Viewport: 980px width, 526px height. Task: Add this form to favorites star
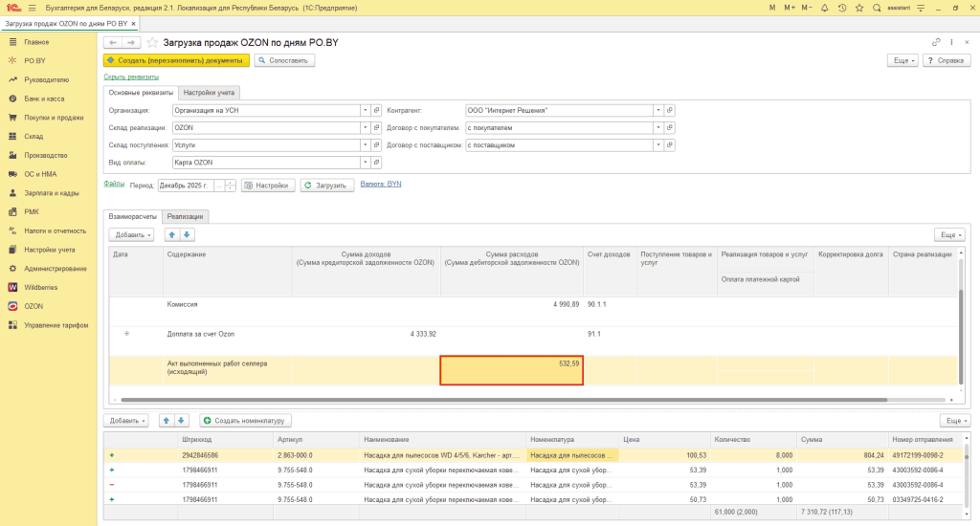[x=152, y=42]
